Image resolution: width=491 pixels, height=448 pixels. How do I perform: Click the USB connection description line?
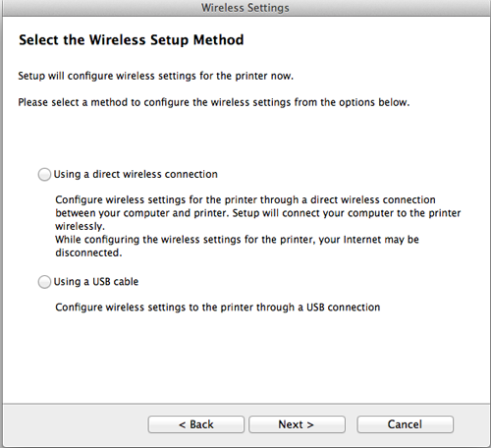pos(218,308)
